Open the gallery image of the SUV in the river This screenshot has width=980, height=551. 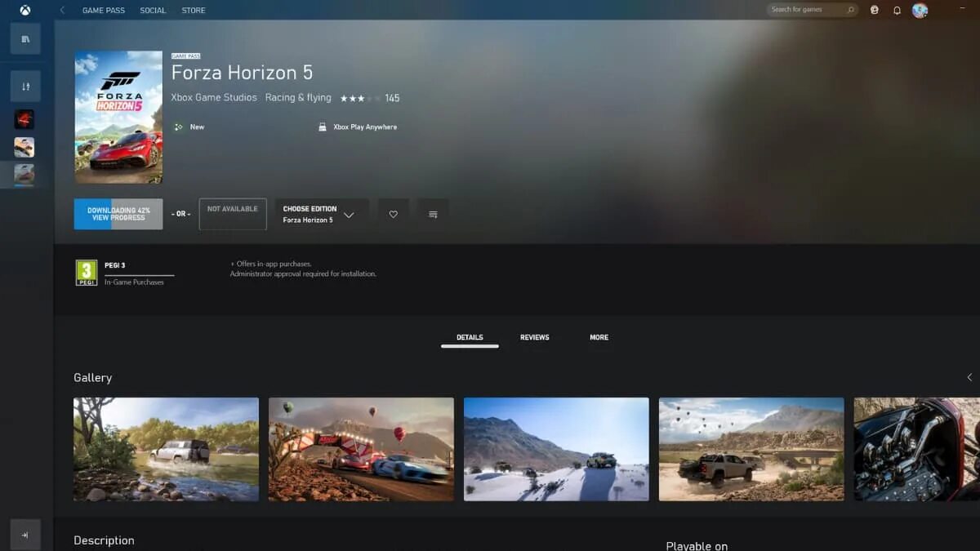166,449
